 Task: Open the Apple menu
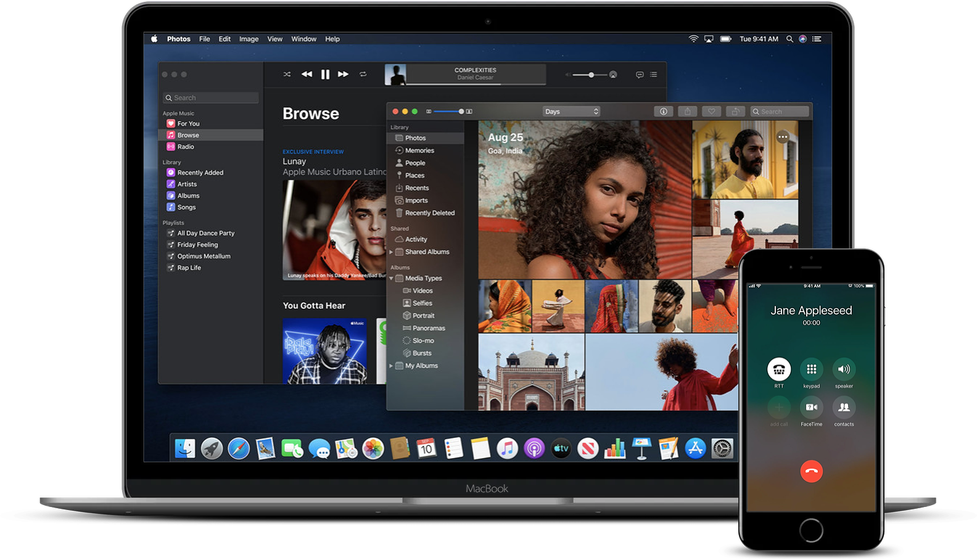point(154,39)
